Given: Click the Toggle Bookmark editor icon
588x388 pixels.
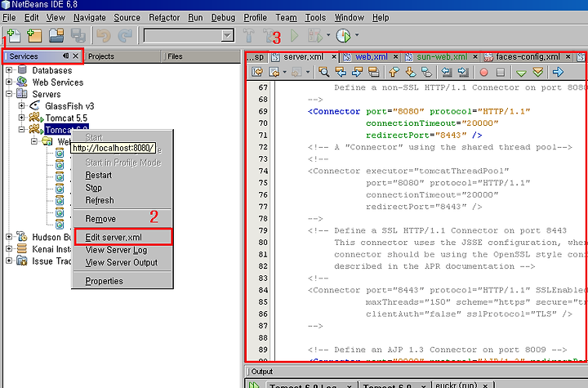Looking at the screenshot, I should pos(427,72).
